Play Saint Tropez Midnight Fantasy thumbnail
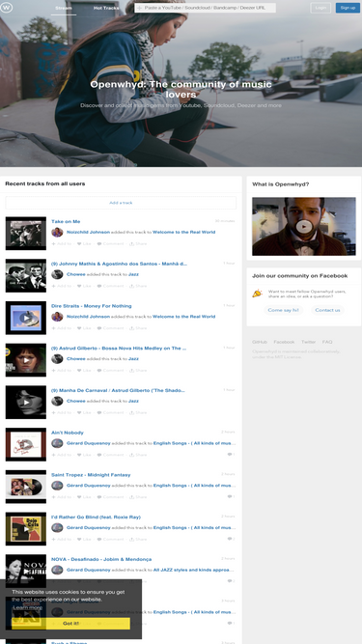This screenshot has height=644, width=362. [26, 487]
